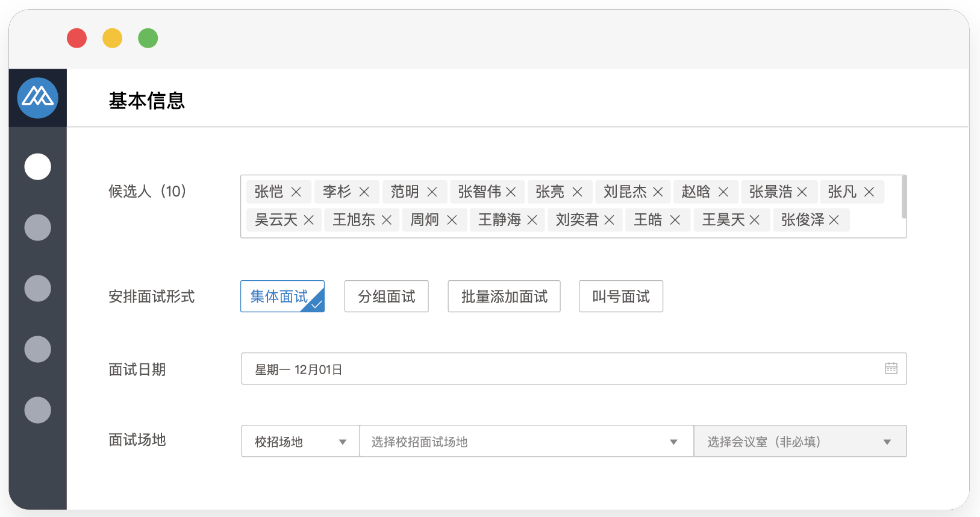Remove candidate 张景浩 tag

(x=802, y=192)
